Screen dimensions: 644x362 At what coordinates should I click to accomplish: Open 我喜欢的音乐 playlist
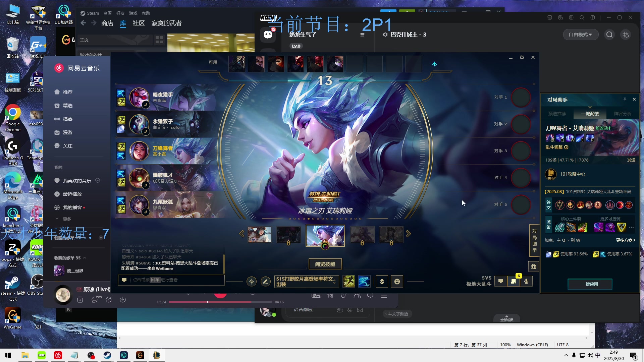[77, 181]
